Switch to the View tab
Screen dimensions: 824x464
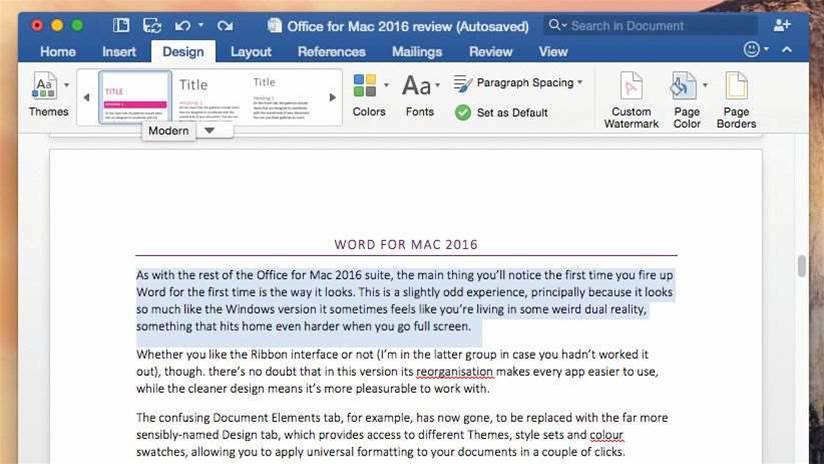pos(553,51)
